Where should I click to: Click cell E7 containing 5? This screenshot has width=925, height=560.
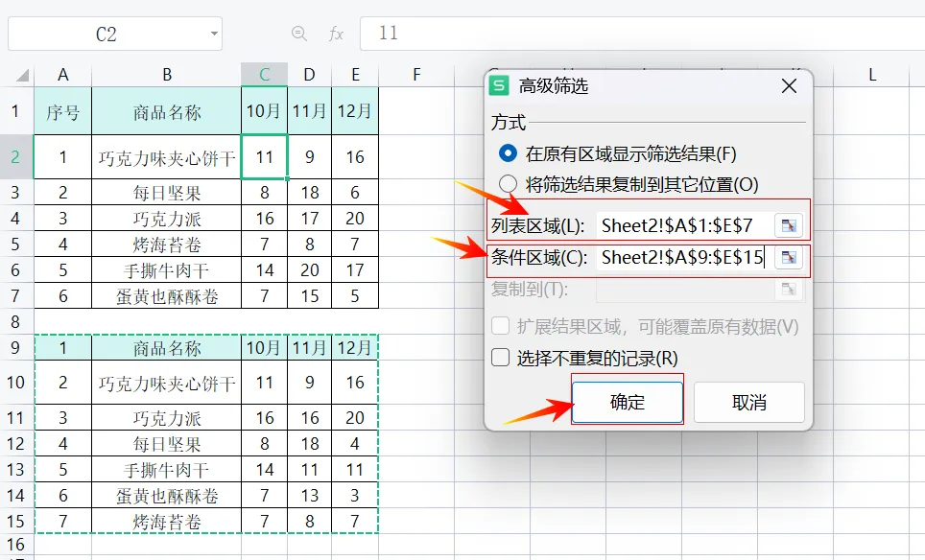[x=355, y=296]
